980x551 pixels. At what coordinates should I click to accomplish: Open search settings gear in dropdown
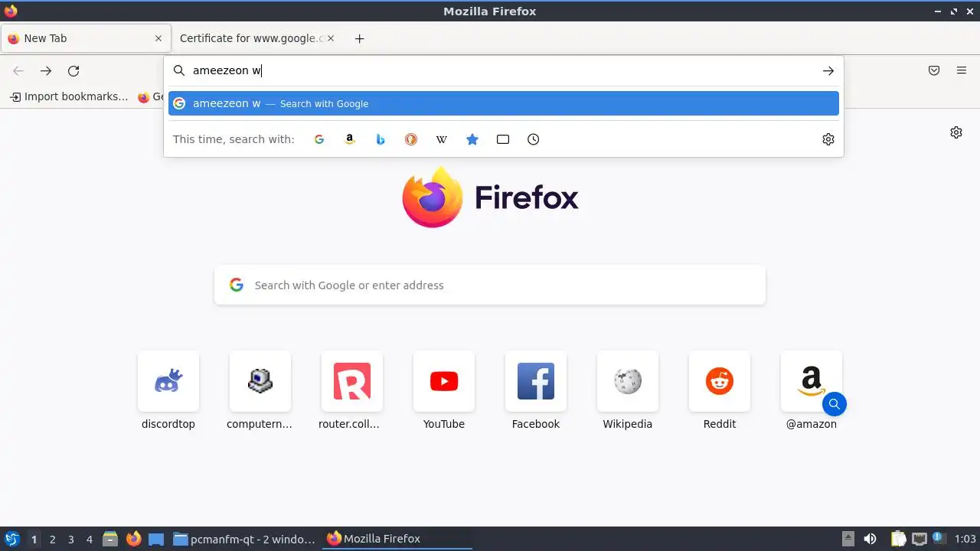(x=828, y=139)
